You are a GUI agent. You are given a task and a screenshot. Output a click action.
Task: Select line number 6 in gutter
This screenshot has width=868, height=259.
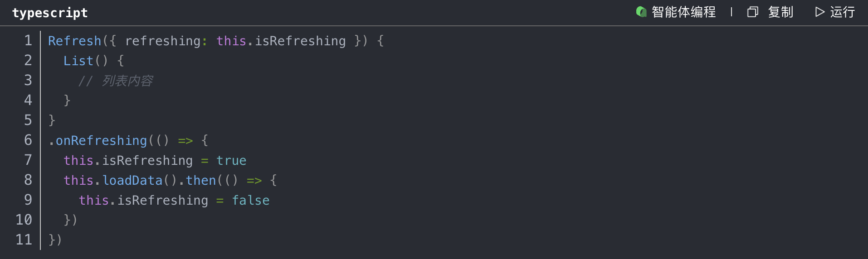[28, 140]
